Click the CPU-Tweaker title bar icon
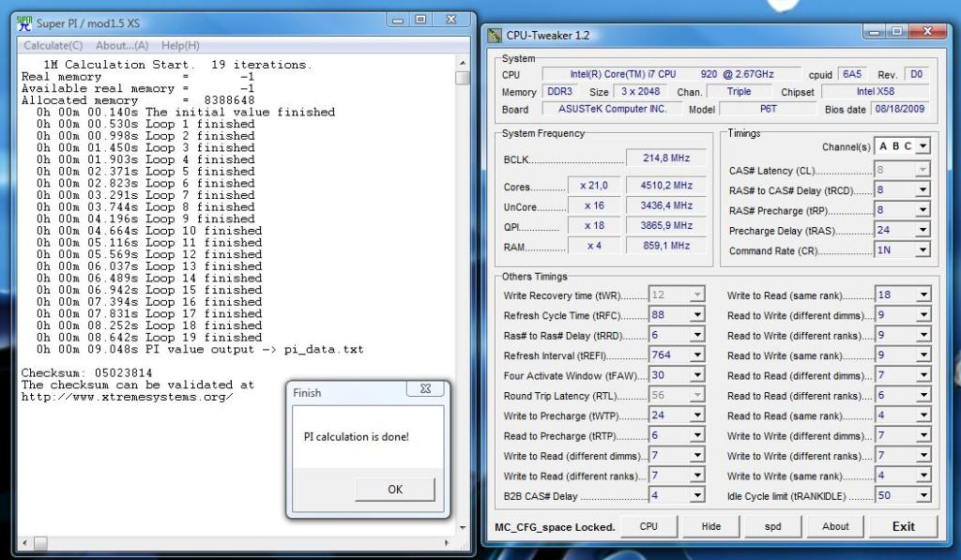961x560 pixels. 495,35
